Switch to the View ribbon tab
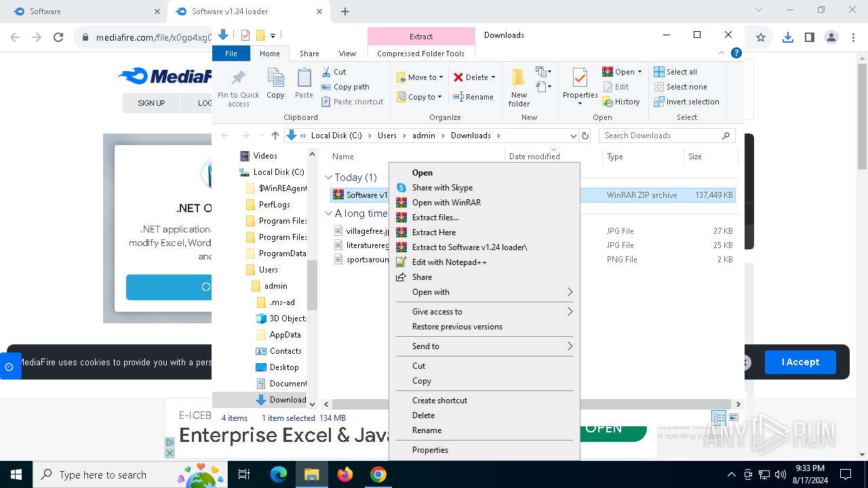868x488 pixels. (347, 54)
